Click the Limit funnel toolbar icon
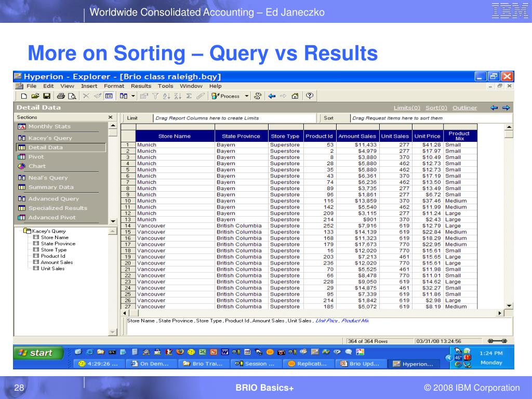The width and height of the screenshot is (532, 399). coord(155,96)
